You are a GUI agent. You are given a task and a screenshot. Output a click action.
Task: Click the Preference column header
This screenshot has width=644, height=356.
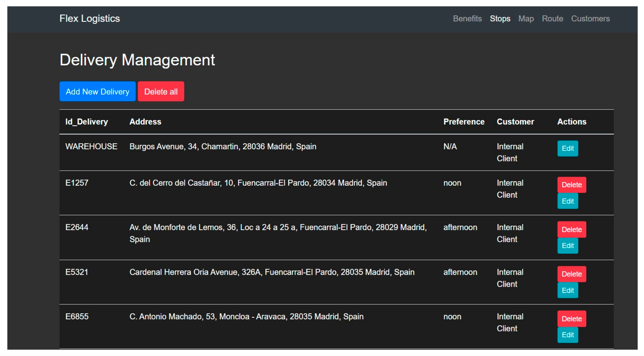(464, 122)
